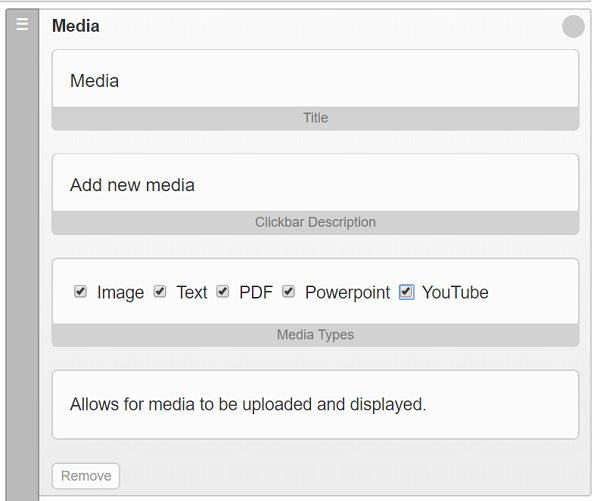
Task: Click the bold Media panel heading
Action: pos(76,26)
